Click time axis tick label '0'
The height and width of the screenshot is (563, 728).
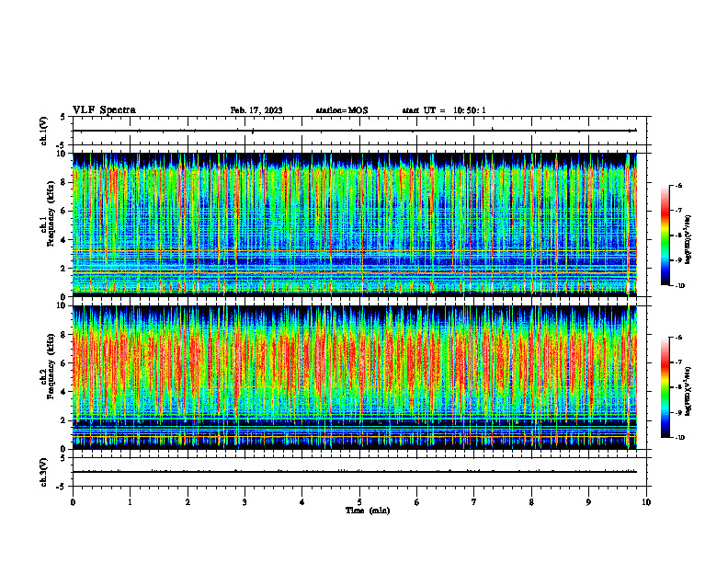click(x=73, y=502)
